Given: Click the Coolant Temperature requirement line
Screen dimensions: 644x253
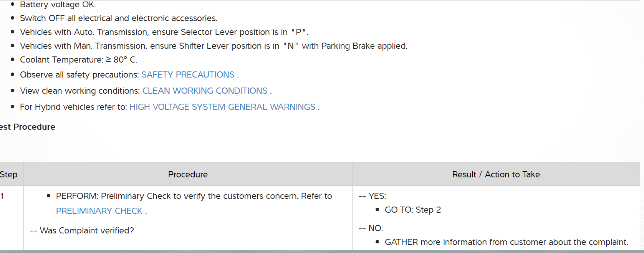Looking at the screenshot, I should coord(78,60).
